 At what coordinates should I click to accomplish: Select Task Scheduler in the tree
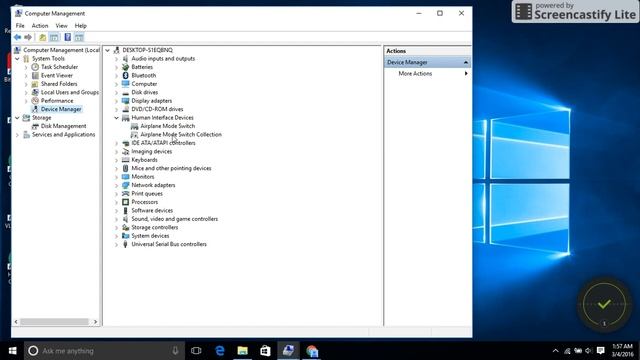tap(59, 67)
